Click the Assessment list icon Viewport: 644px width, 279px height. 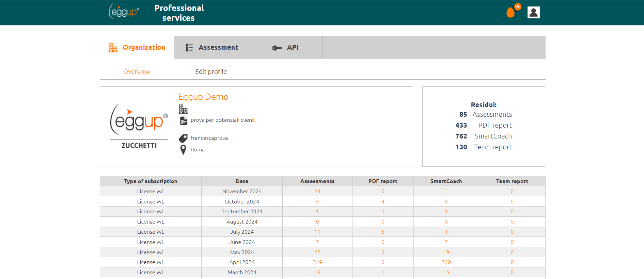pyautogui.click(x=189, y=48)
